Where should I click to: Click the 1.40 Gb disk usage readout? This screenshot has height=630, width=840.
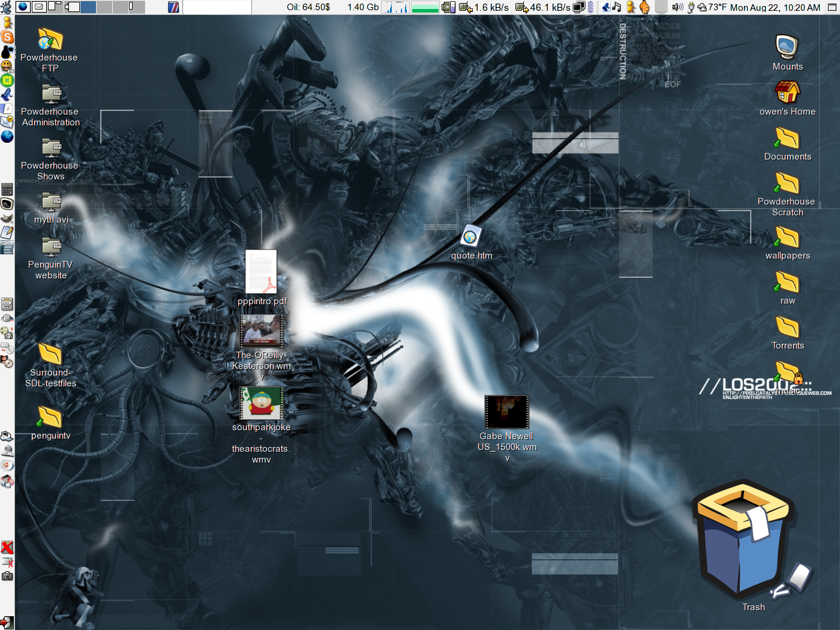363,7
